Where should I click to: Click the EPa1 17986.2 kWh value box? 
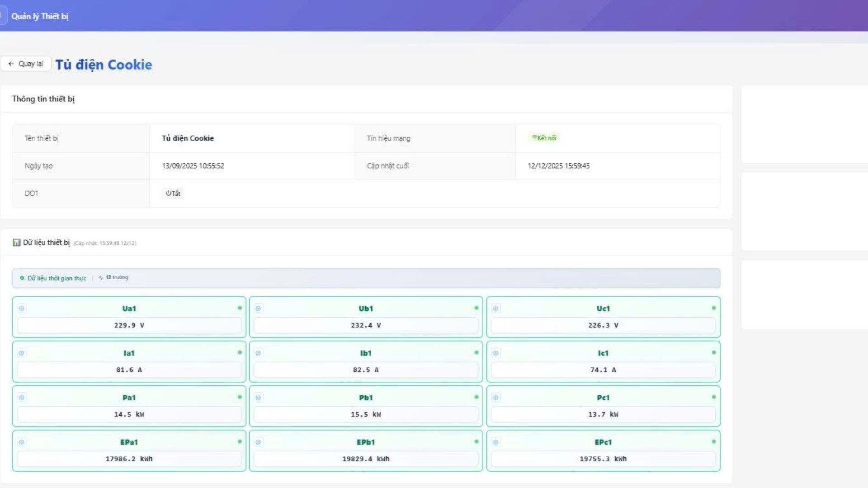pyautogui.click(x=129, y=459)
